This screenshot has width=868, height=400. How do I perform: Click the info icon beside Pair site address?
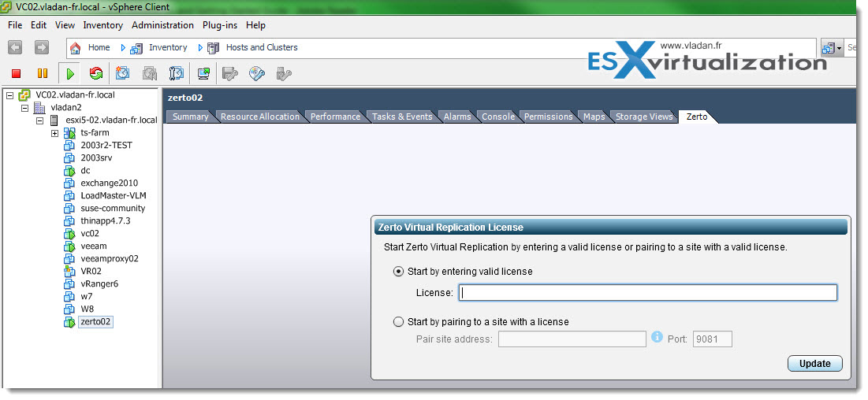(x=657, y=337)
